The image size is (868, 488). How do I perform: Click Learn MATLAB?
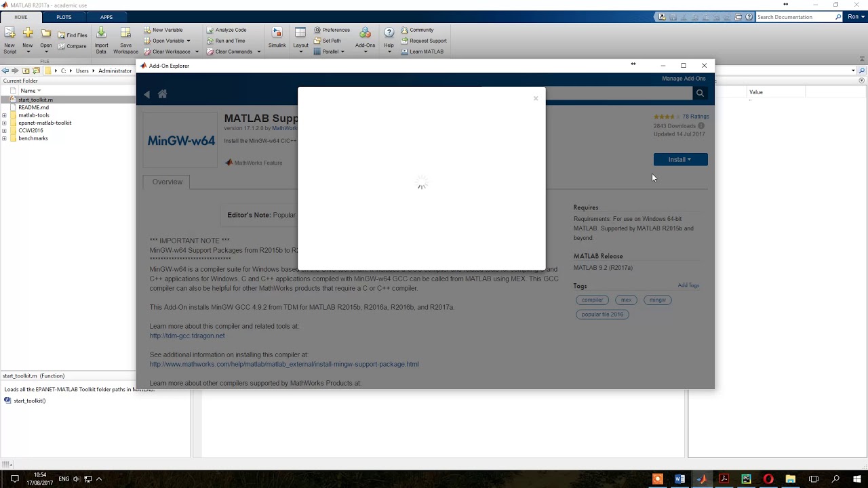click(x=422, y=52)
